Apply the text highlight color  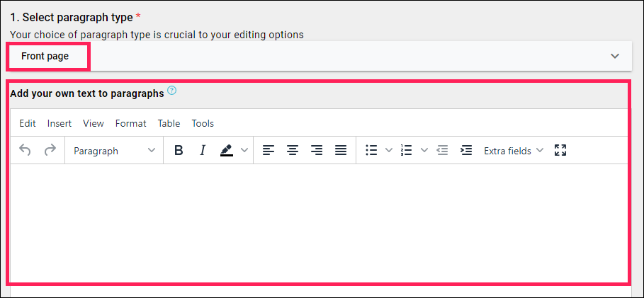227,151
